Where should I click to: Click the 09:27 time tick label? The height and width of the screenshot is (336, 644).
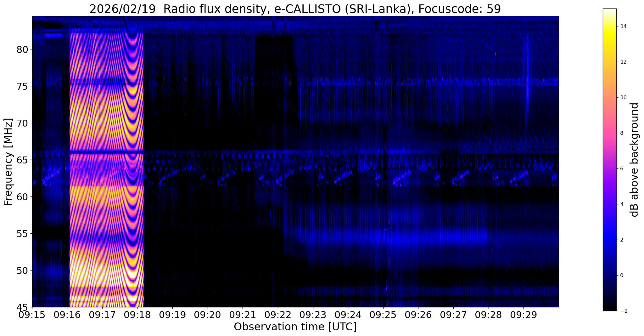[453, 315]
